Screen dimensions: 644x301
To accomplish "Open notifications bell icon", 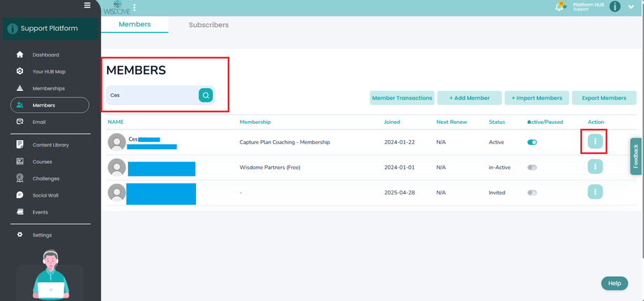I will [x=559, y=6].
